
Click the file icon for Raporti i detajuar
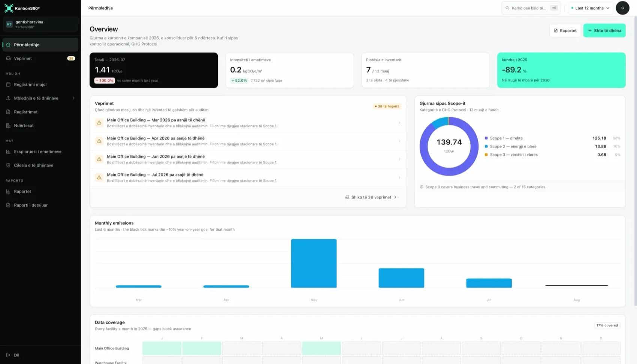tap(8, 205)
